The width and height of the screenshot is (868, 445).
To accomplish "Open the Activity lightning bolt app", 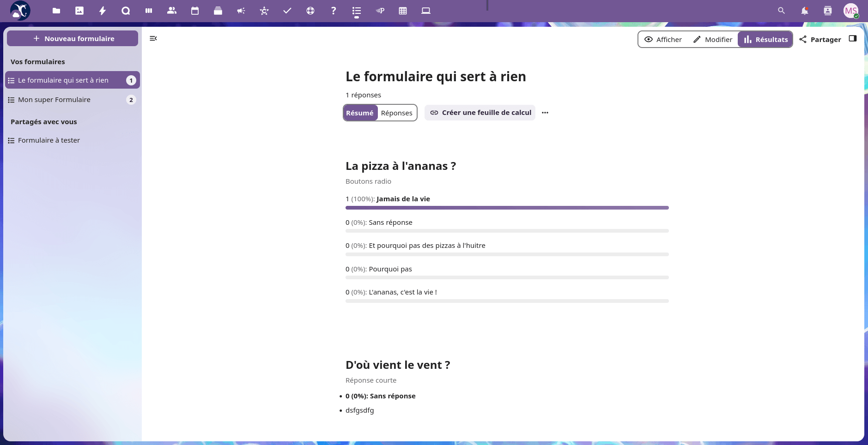I will [103, 11].
